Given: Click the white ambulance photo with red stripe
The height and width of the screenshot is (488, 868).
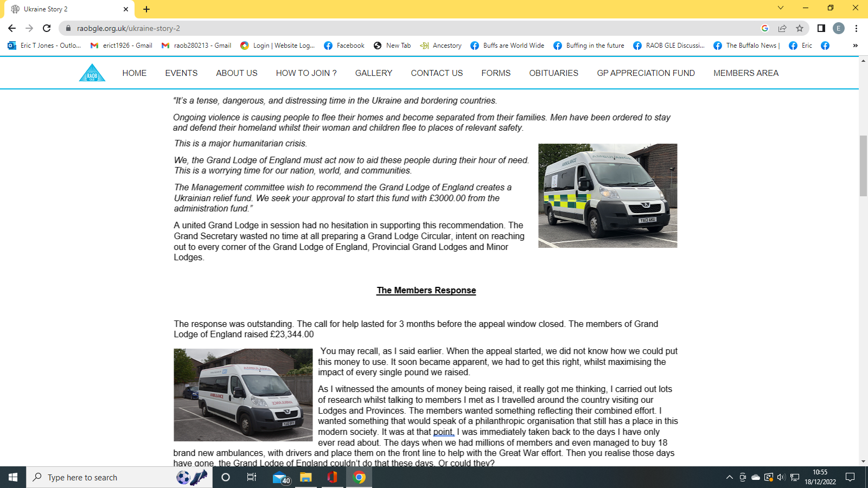Looking at the screenshot, I should click(x=243, y=395).
